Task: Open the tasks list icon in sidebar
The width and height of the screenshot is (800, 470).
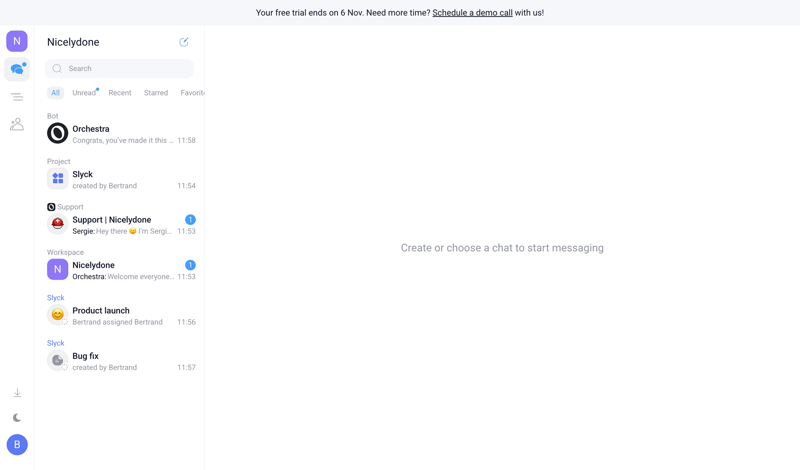Action: coord(17,97)
